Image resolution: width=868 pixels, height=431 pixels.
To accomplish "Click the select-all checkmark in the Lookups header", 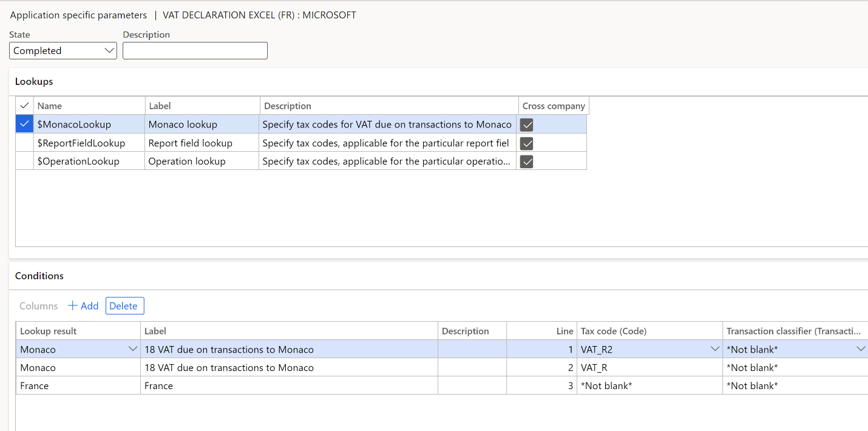I will 24,105.
